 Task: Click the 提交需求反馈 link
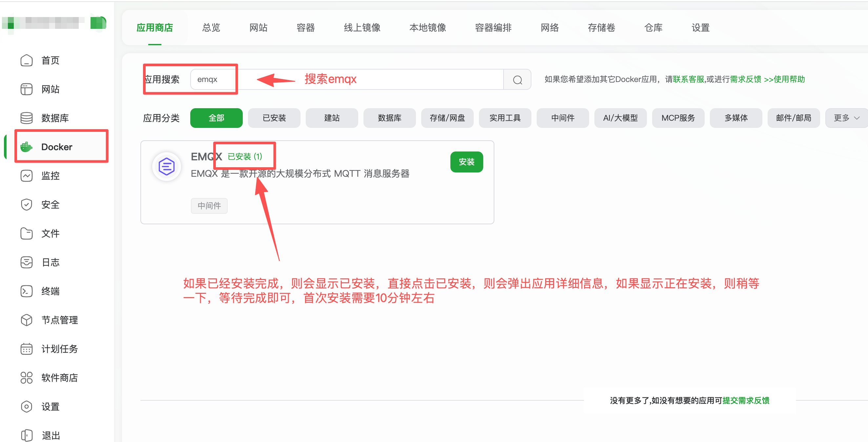[746, 400]
